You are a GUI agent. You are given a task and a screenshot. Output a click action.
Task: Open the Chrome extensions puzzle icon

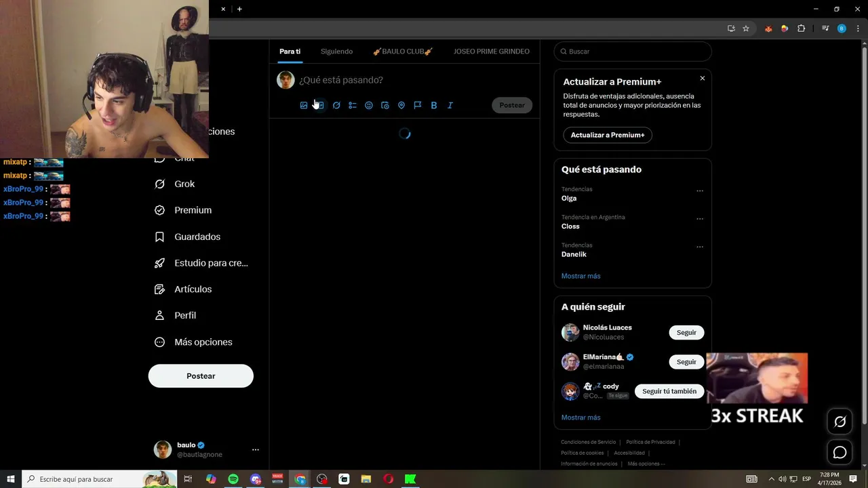(801, 28)
